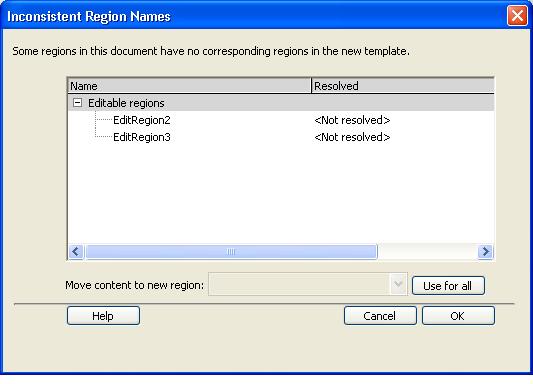Select the EditRegion3 row

click(x=281, y=137)
